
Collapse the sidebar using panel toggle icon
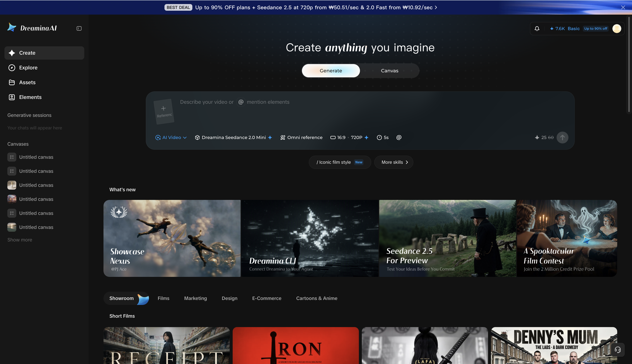pos(79,28)
